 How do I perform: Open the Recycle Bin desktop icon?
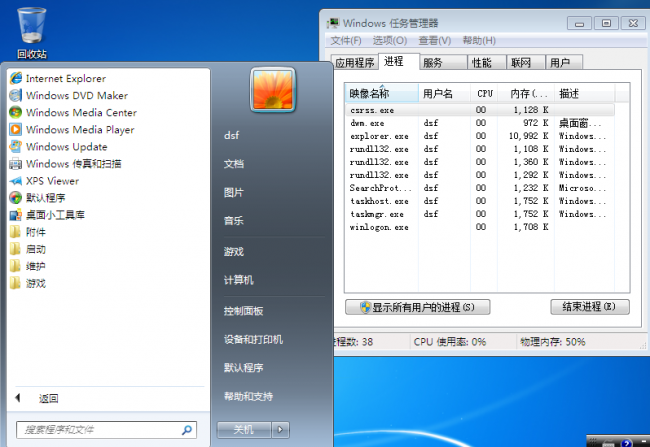coord(32,33)
